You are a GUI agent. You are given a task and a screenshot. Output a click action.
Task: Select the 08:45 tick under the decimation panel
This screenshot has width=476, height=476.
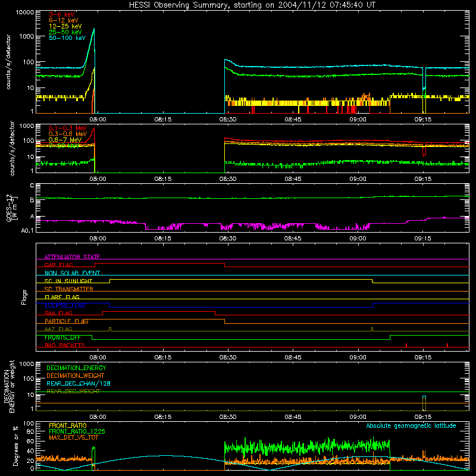click(x=293, y=416)
